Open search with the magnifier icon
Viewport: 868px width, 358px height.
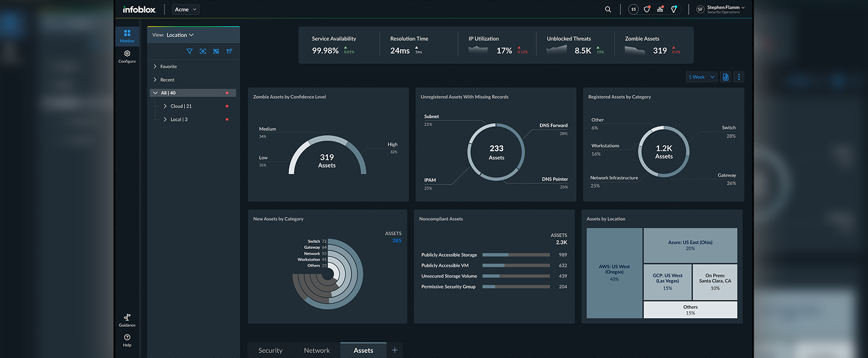pos(608,9)
